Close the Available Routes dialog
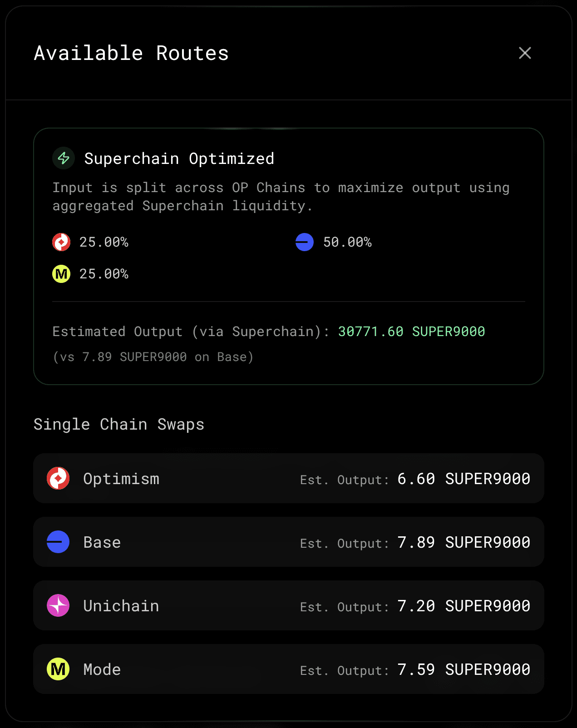 525,53
